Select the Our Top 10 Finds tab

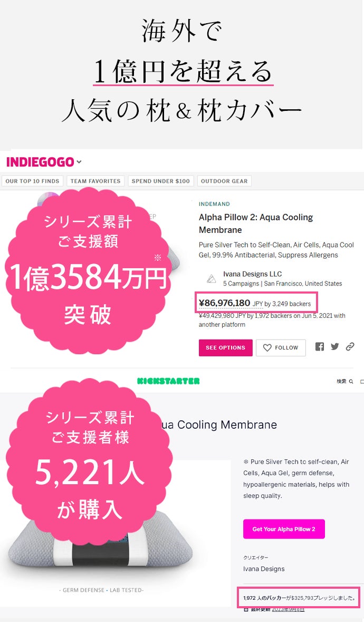point(33,181)
